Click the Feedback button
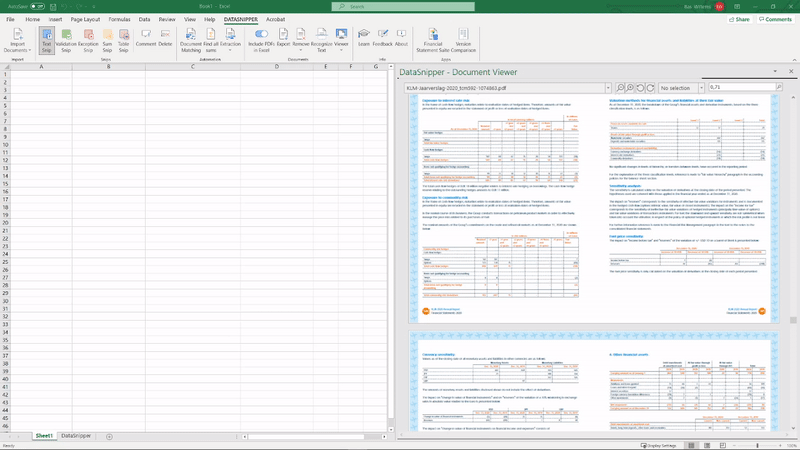This screenshot has width=800, height=450. (x=383, y=40)
